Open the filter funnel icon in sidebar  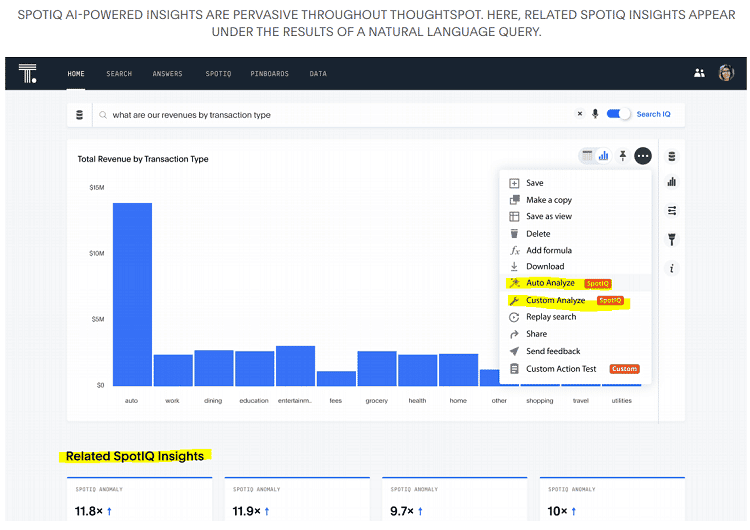[672, 239]
